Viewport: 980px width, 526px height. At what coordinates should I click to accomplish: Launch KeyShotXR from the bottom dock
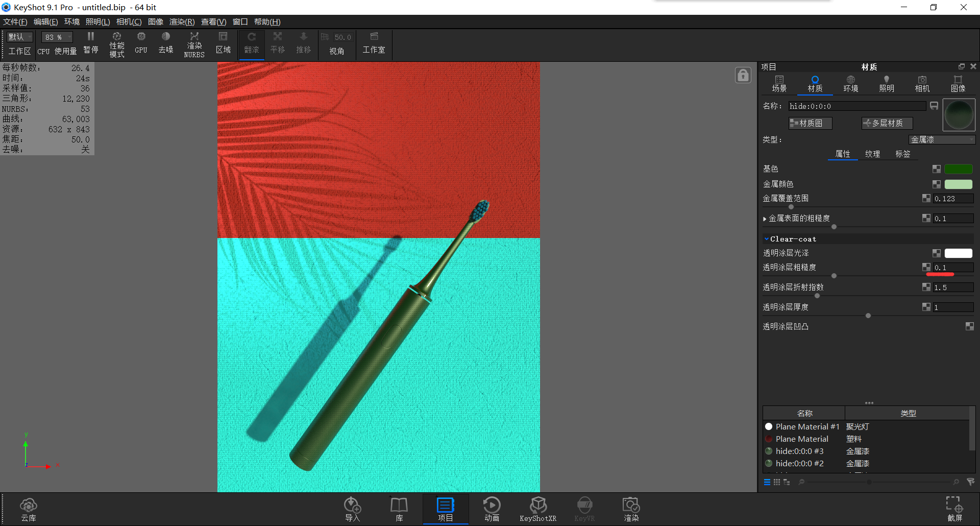click(x=538, y=509)
